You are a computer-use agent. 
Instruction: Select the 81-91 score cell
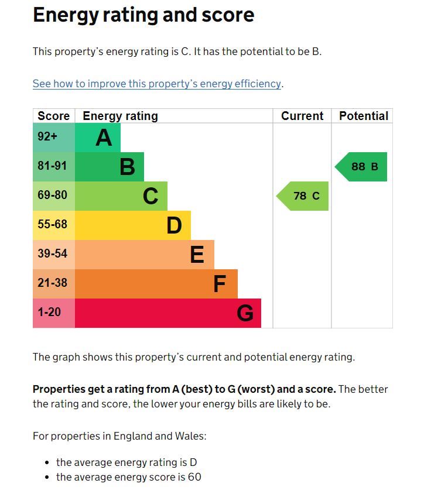(x=54, y=167)
